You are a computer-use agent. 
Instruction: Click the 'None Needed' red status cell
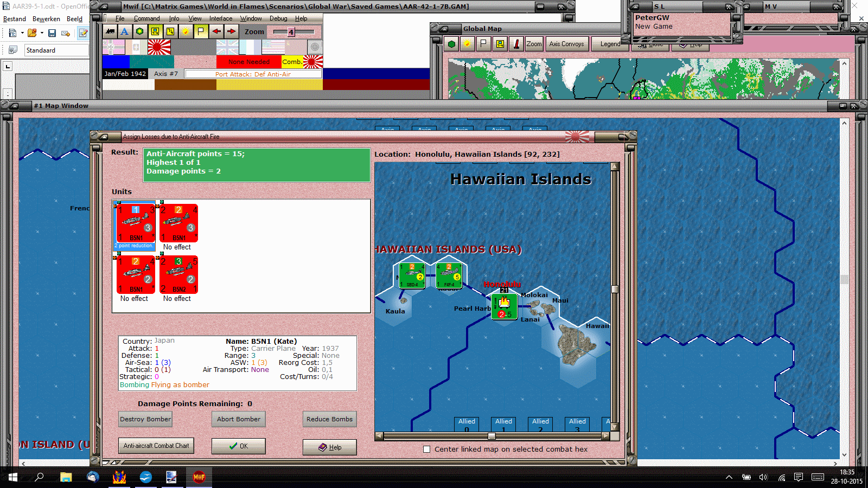248,61
